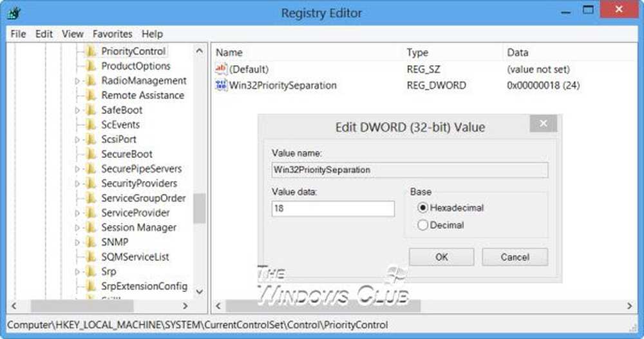
Task: Click the Win32PrioritySeparation DWORD value icon
Action: coord(222,85)
